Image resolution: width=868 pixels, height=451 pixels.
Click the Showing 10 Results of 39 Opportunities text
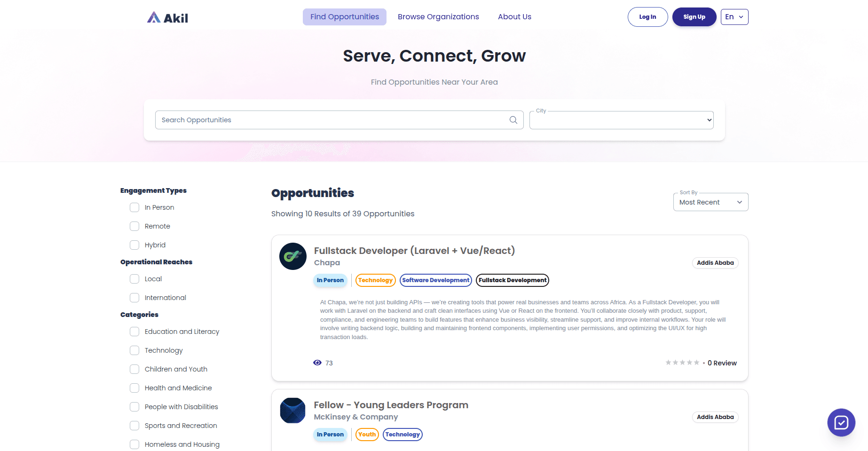[x=343, y=214]
